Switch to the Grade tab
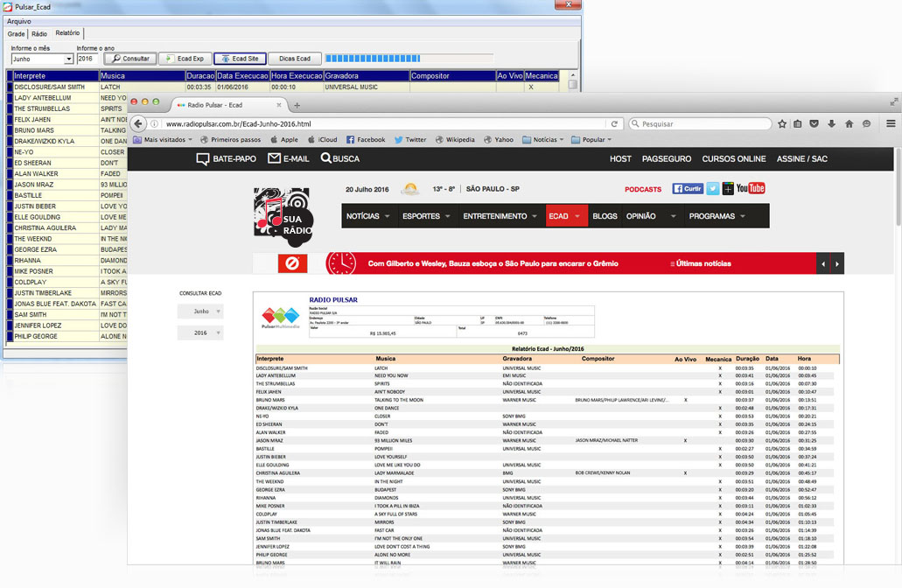Image resolution: width=902 pixels, height=588 pixels. 16,34
